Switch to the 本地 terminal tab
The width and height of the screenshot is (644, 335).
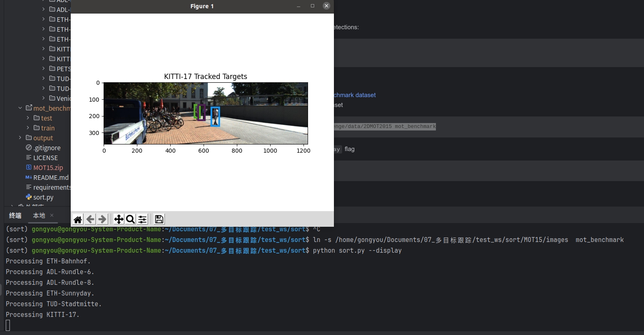(x=39, y=215)
